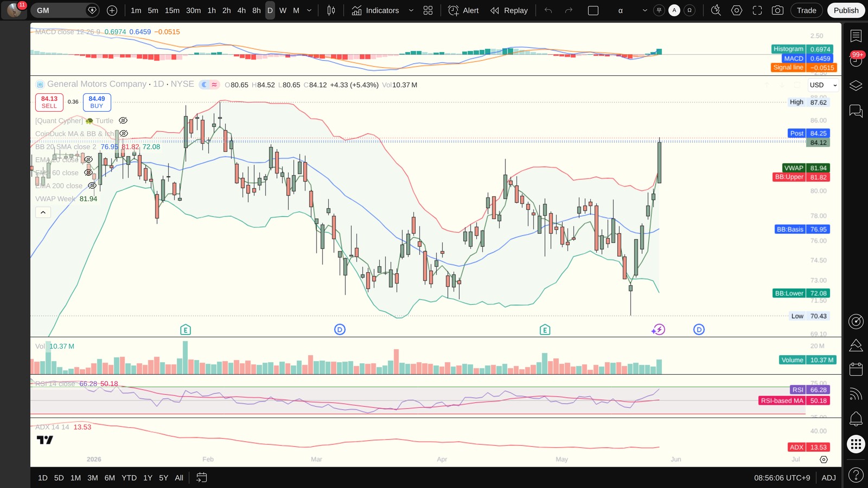This screenshot has height=488, width=868.
Task: Add symbol with the plus circle icon
Action: (x=112, y=10)
